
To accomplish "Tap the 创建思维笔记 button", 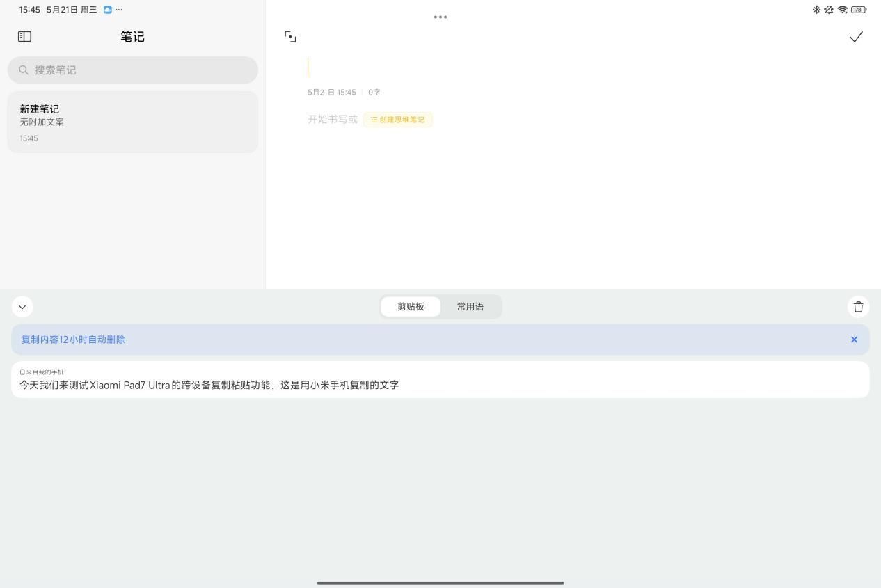I will point(398,120).
